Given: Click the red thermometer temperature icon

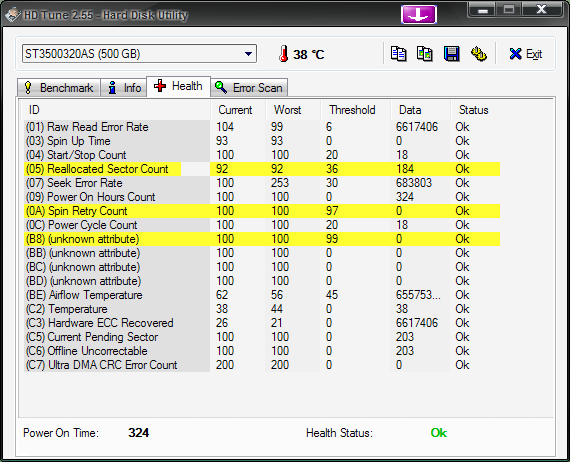Looking at the screenshot, I should click(284, 54).
